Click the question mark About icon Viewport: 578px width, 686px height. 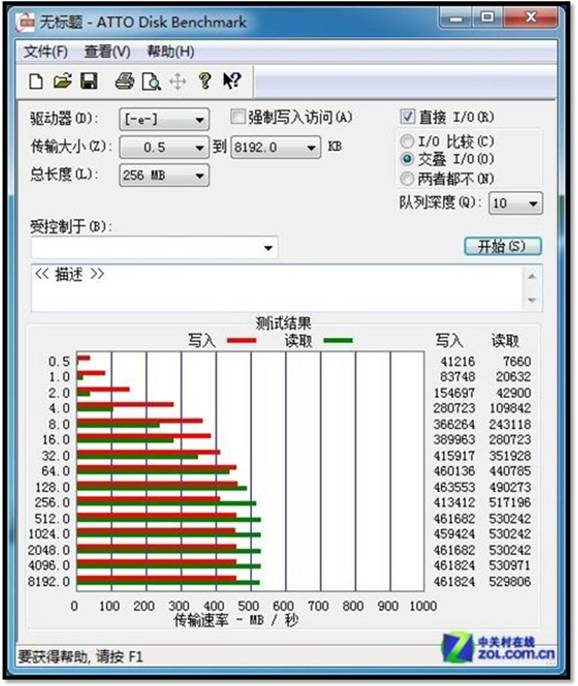[x=204, y=81]
